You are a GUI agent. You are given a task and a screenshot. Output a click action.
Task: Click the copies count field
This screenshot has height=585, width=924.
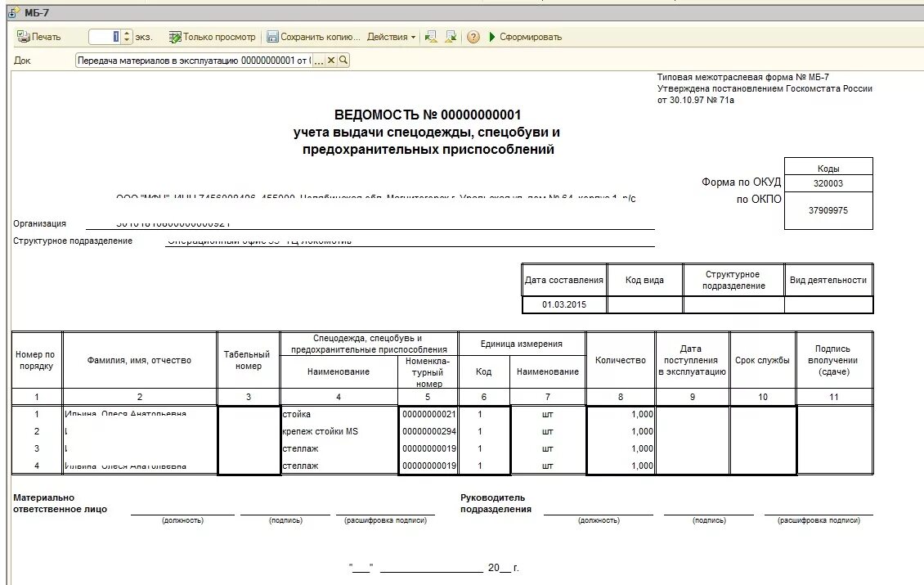coord(105,37)
